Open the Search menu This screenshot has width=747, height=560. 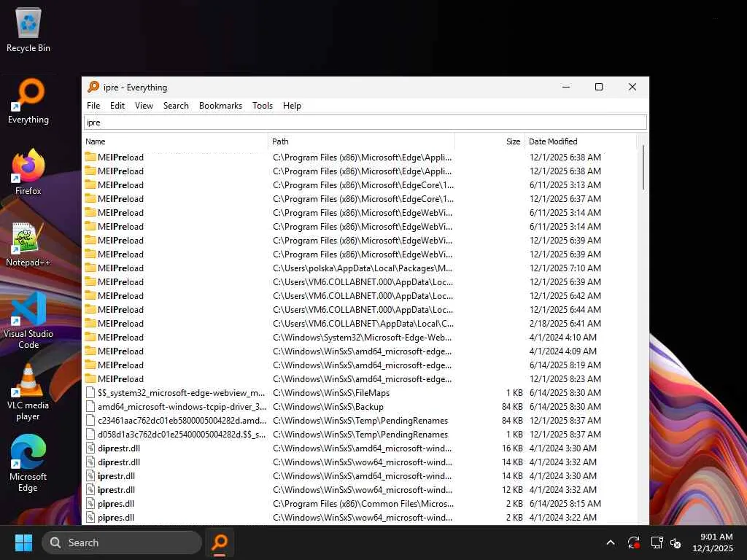point(176,106)
